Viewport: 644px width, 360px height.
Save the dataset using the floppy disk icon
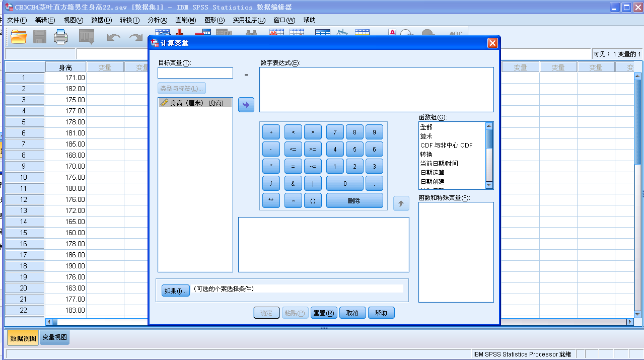point(40,37)
